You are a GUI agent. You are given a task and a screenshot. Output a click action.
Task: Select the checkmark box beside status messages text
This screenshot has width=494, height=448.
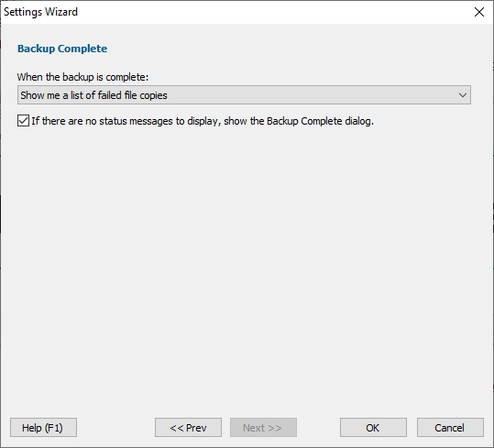pos(23,121)
